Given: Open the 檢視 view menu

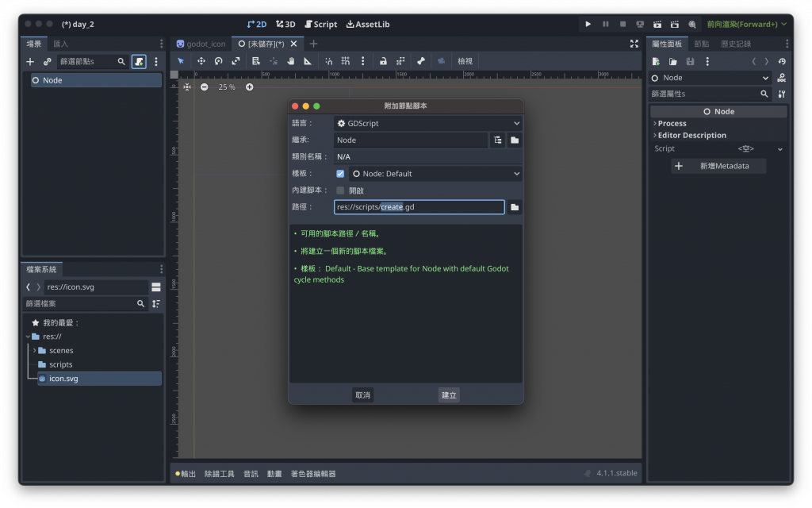Looking at the screenshot, I should click(465, 61).
